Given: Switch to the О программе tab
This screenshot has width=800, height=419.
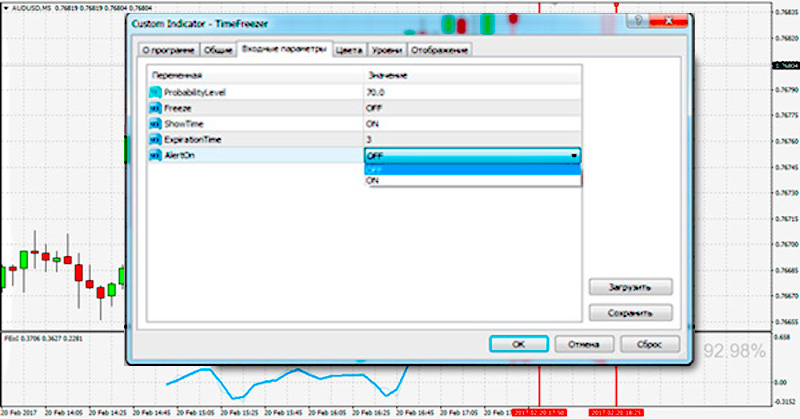Looking at the screenshot, I should coord(168,50).
